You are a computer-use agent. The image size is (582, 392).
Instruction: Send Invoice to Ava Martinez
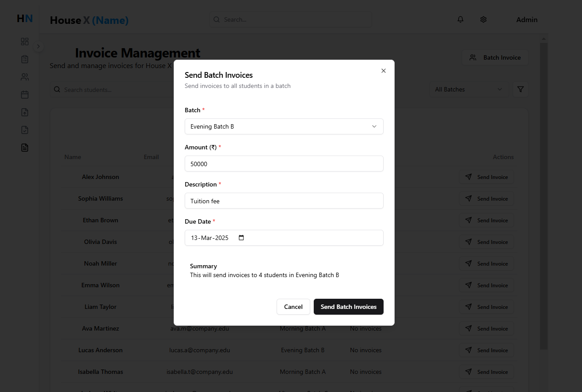tap(487, 329)
